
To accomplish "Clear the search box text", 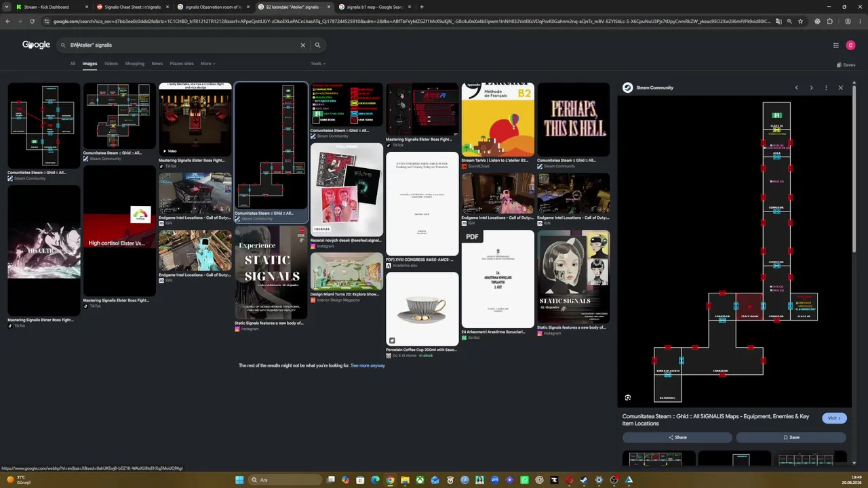I will click(303, 45).
